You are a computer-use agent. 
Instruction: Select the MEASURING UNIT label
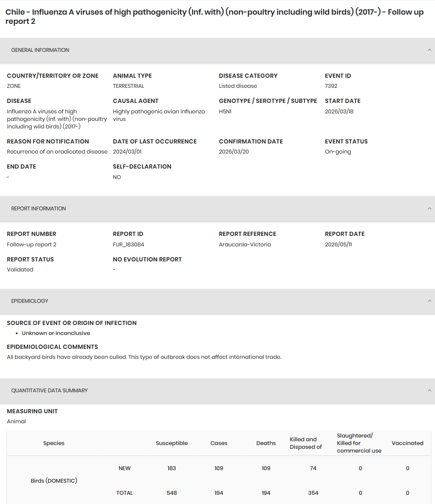pyautogui.click(x=32, y=412)
